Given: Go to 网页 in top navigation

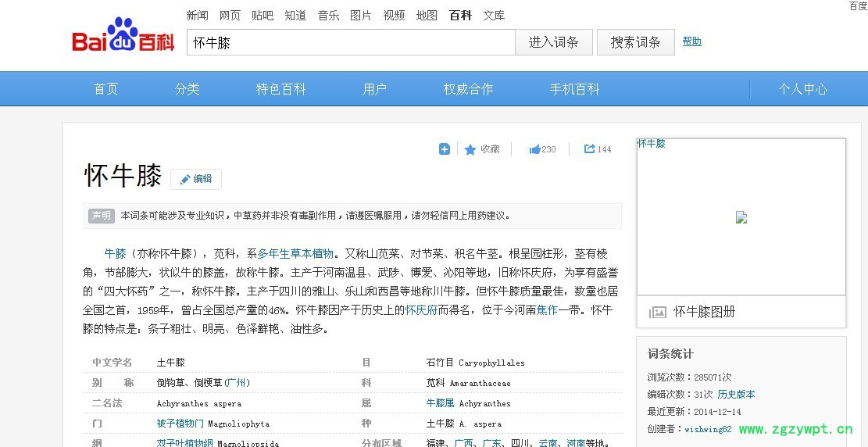Looking at the screenshot, I should pyautogui.click(x=230, y=16).
